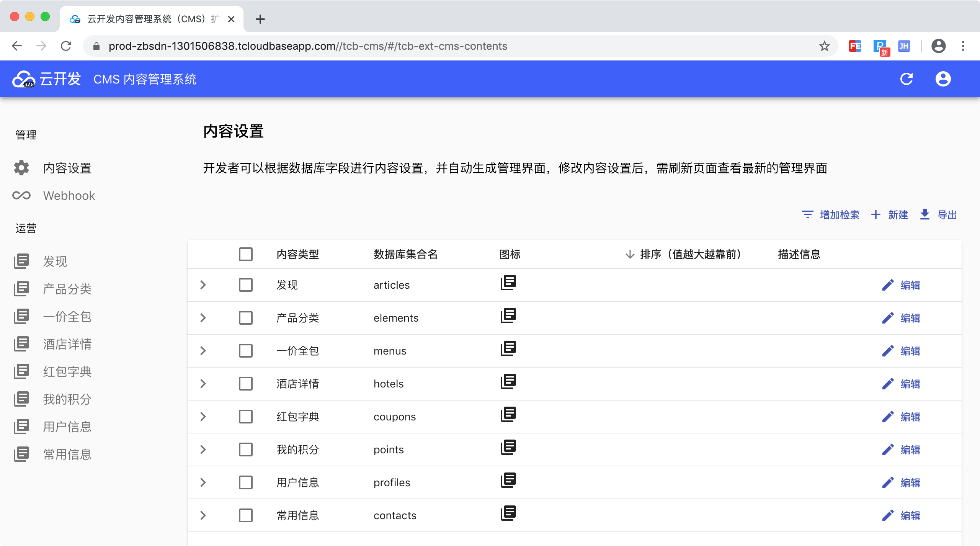The height and width of the screenshot is (546, 980).
Task: Open the user account icon in blue header
Action: (943, 79)
